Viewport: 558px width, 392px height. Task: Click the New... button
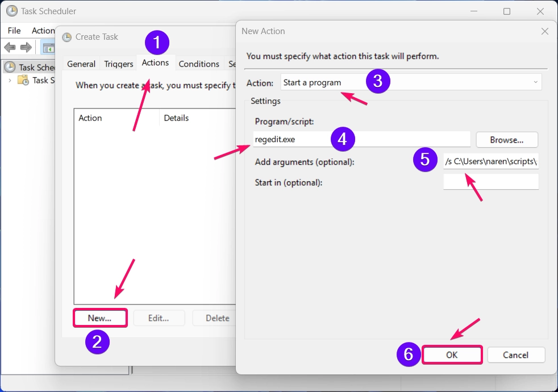pyautogui.click(x=100, y=318)
